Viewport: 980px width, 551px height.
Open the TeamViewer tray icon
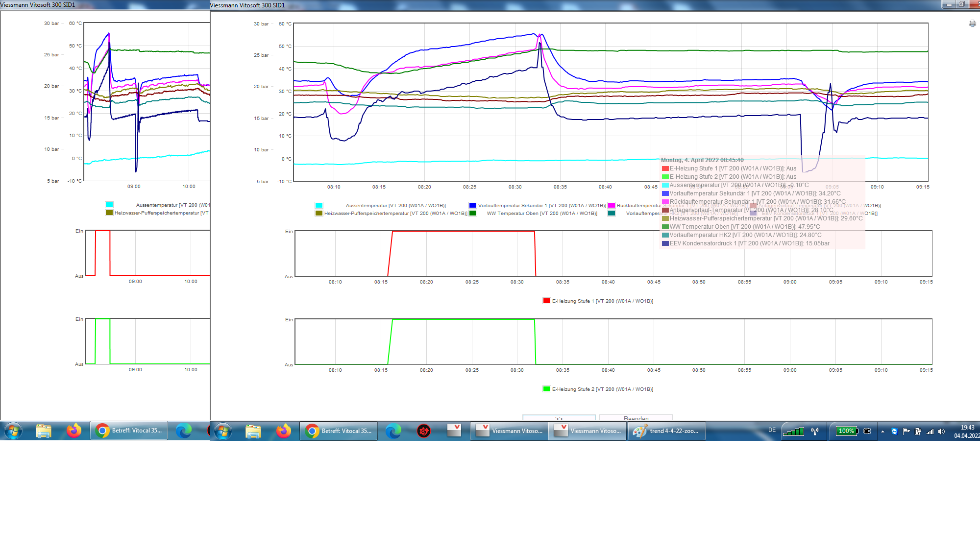coord(894,431)
